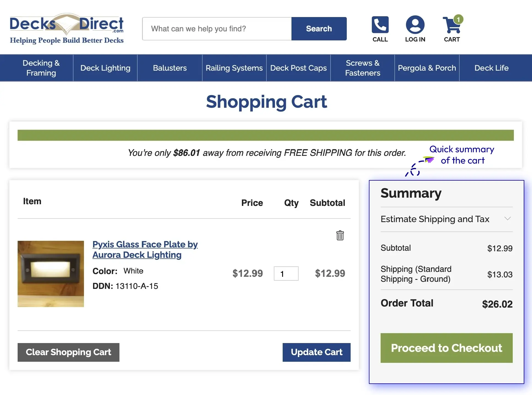Click Proceed to Checkout
The width and height of the screenshot is (532, 395).
click(x=446, y=348)
